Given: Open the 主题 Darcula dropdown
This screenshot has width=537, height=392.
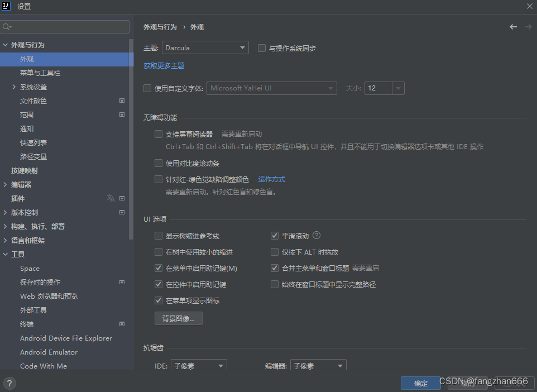Looking at the screenshot, I should [205, 47].
